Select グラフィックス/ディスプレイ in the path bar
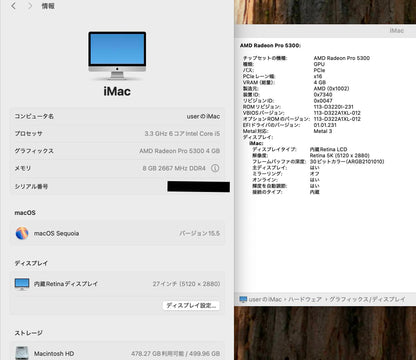 [x=367, y=299]
